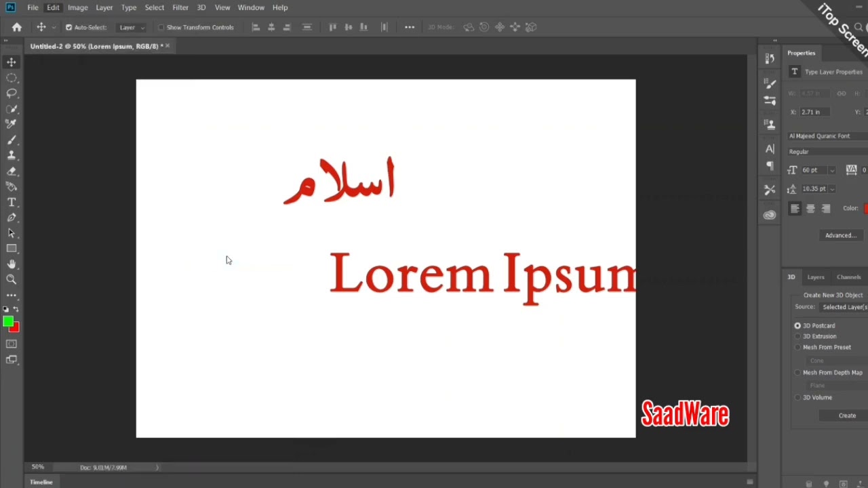Toggle Quick Mask mode

pos(12,344)
